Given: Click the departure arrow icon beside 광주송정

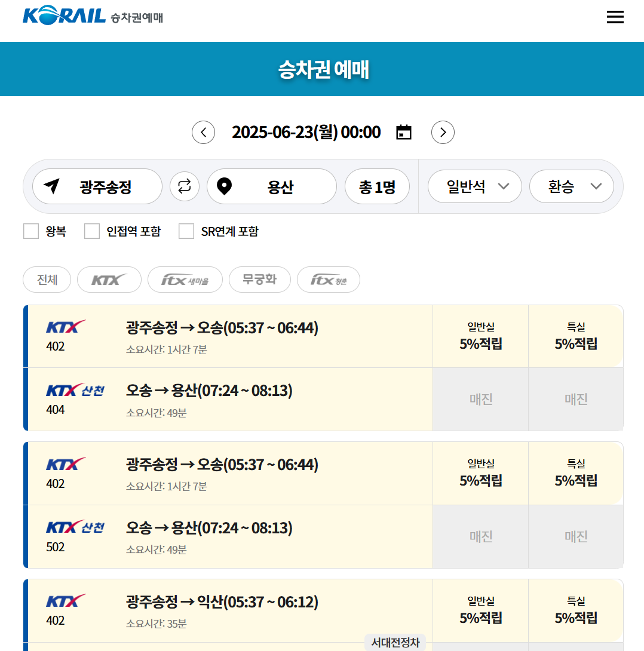Looking at the screenshot, I should 52,186.
